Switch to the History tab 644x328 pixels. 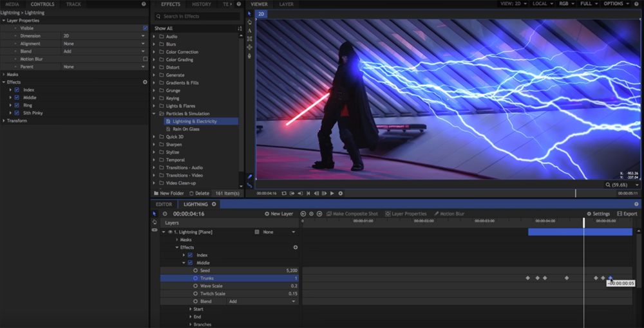(201, 4)
